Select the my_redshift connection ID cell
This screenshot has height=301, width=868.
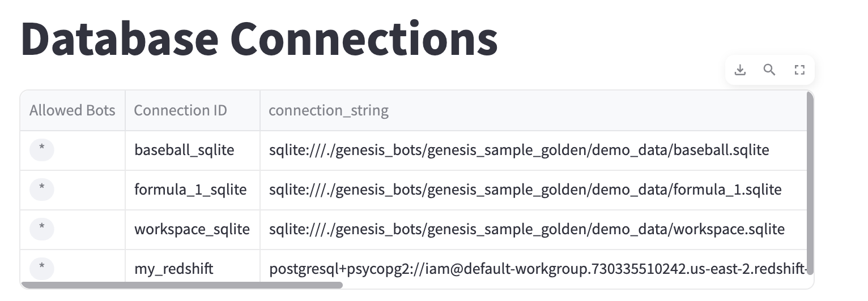pos(174,268)
